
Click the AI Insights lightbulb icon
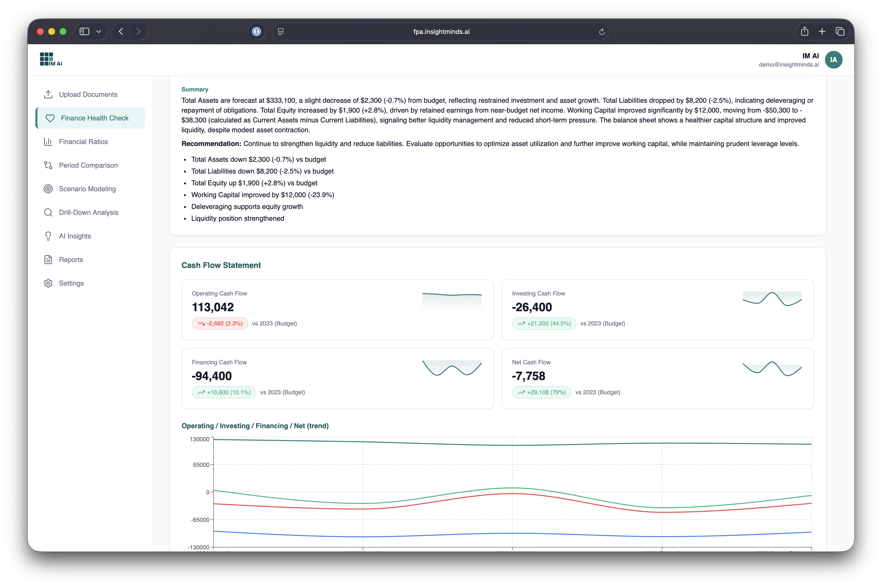(48, 236)
